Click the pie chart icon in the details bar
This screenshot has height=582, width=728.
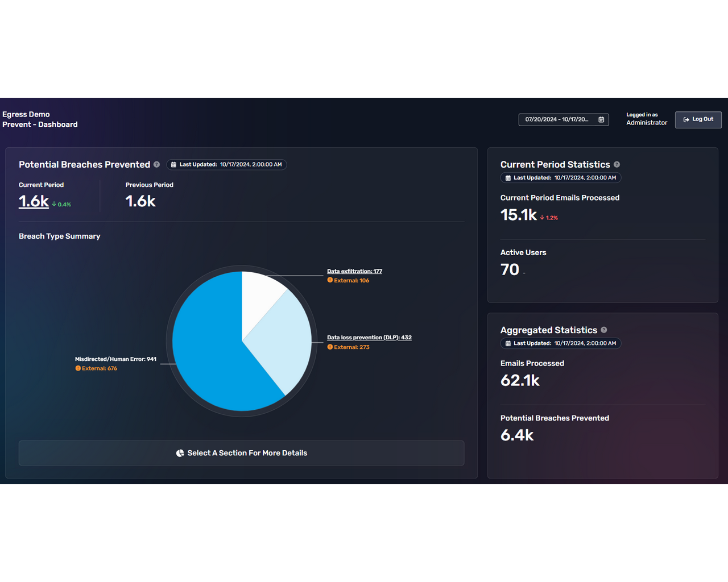click(x=180, y=453)
